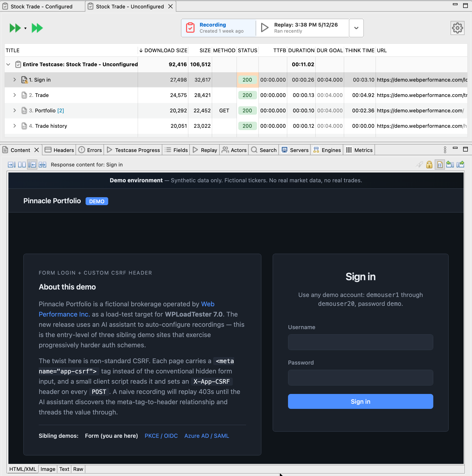Viewport: 472px width, 476px height.
Task: Click the Pinnacle Portfolio title
Action: [x=52, y=201]
